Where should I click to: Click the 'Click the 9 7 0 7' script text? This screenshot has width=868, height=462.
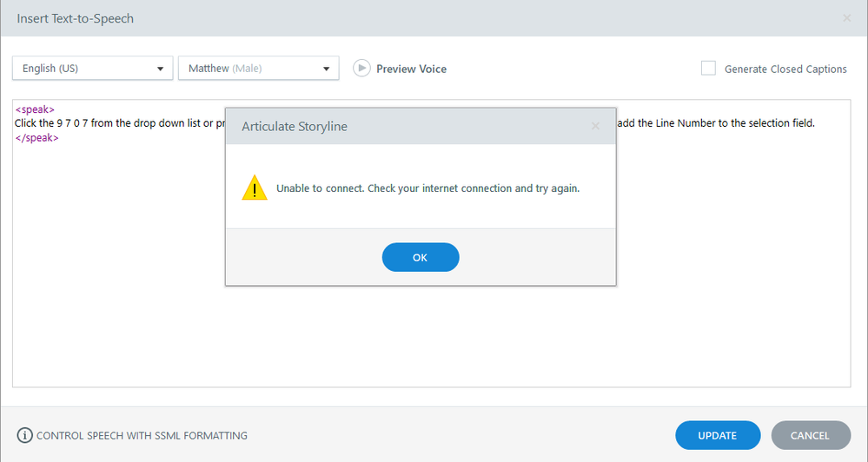pos(51,123)
